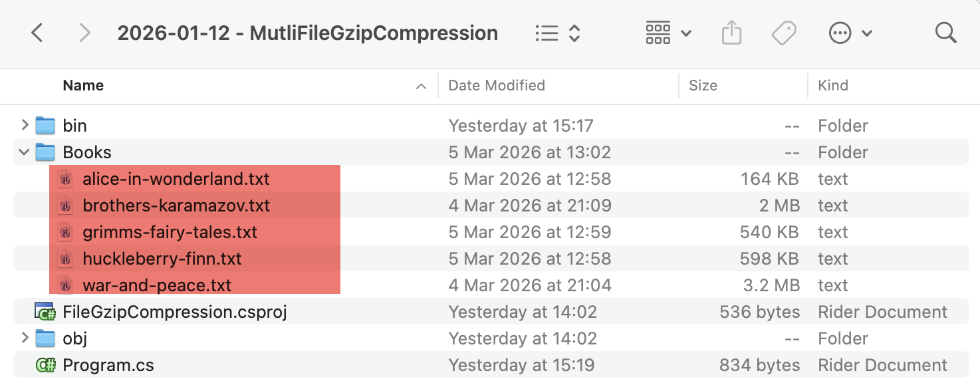The height and width of the screenshot is (387, 980).
Task: Select the war-and-peace.txt file
Action: [x=157, y=285]
